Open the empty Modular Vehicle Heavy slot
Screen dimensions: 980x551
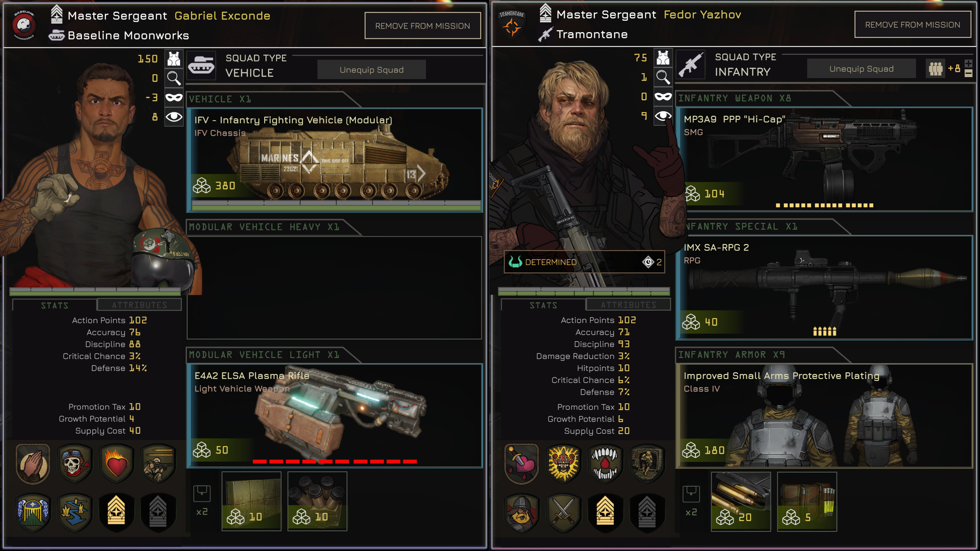(334, 287)
